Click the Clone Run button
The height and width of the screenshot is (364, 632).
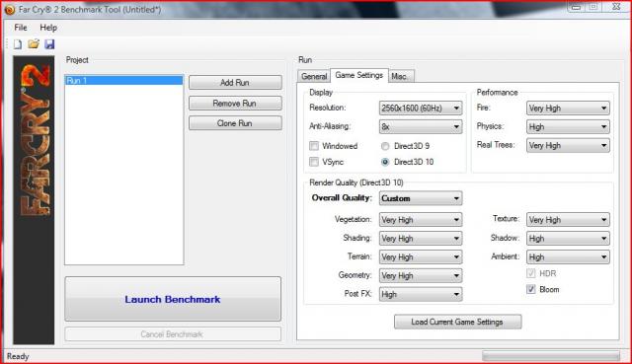coord(235,123)
